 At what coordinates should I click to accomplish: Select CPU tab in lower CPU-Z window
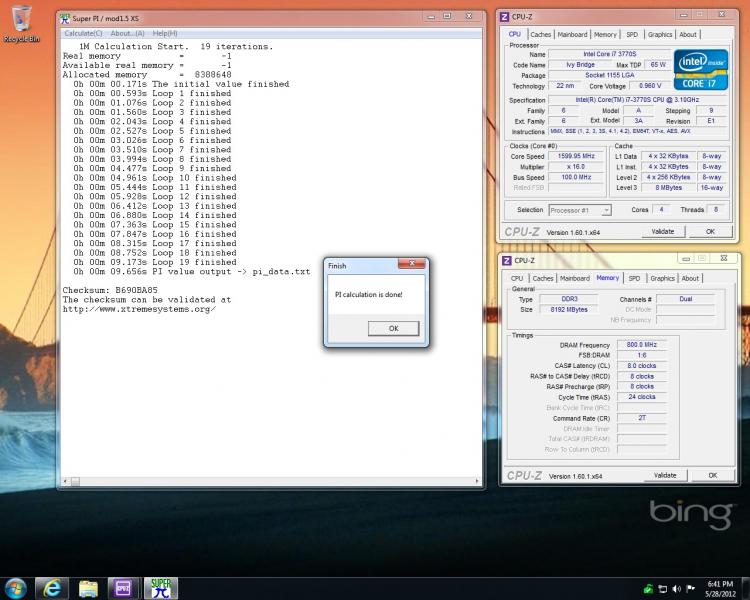point(517,278)
